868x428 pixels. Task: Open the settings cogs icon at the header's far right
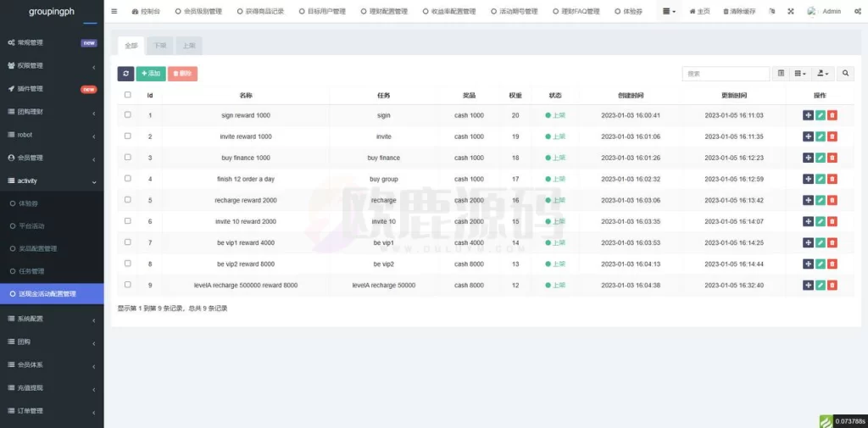tap(858, 11)
